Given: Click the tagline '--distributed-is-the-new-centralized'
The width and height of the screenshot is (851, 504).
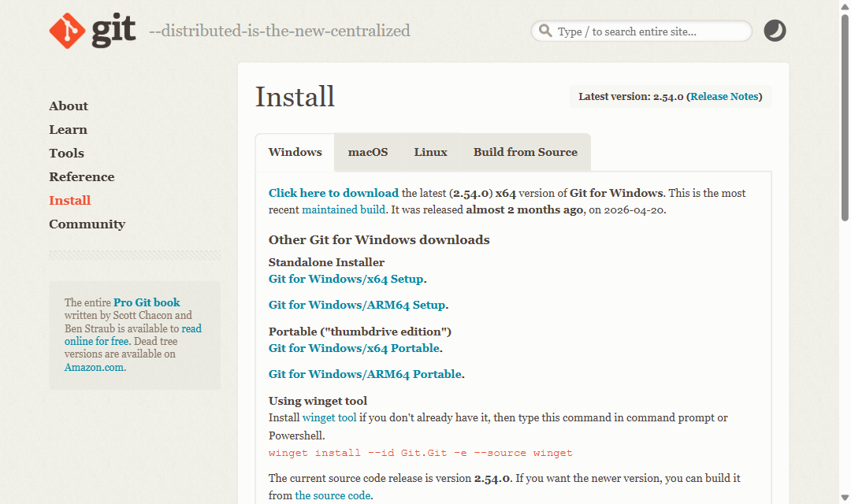Looking at the screenshot, I should (x=280, y=31).
